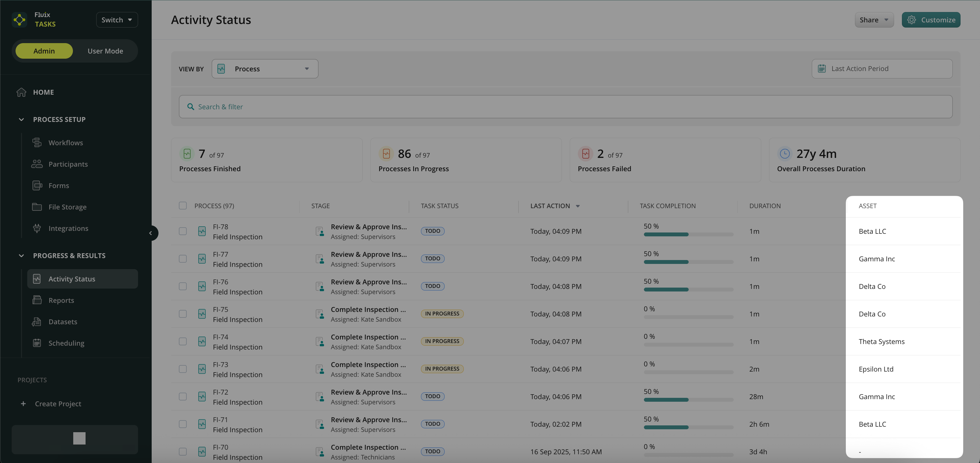Image resolution: width=980 pixels, height=463 pixels.
Task: Click the File Storage folder icon
Action: point(37,207)
